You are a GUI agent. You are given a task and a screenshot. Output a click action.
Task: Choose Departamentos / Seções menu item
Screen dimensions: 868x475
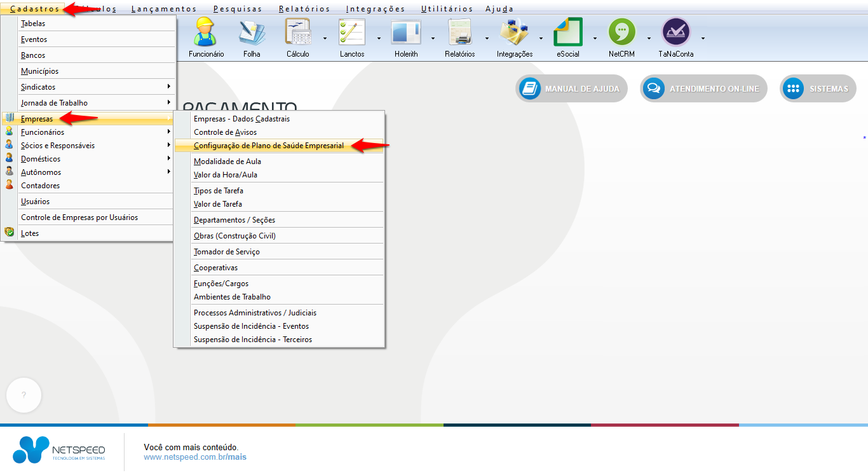coord(234,220)
